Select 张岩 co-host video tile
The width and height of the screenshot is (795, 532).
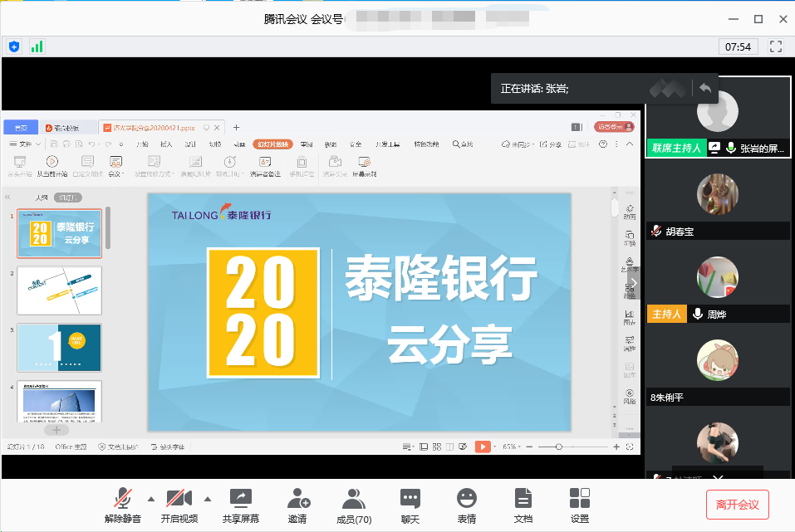718,116
